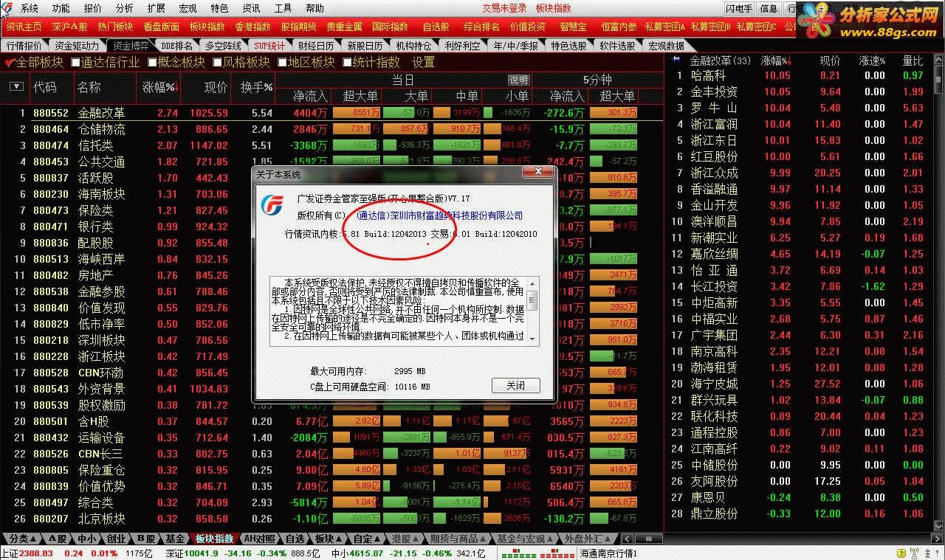Expand the 自定 popup tab at the bottom
The height and width of the screenshot is (560, 945).
click(x=367, y=539)
